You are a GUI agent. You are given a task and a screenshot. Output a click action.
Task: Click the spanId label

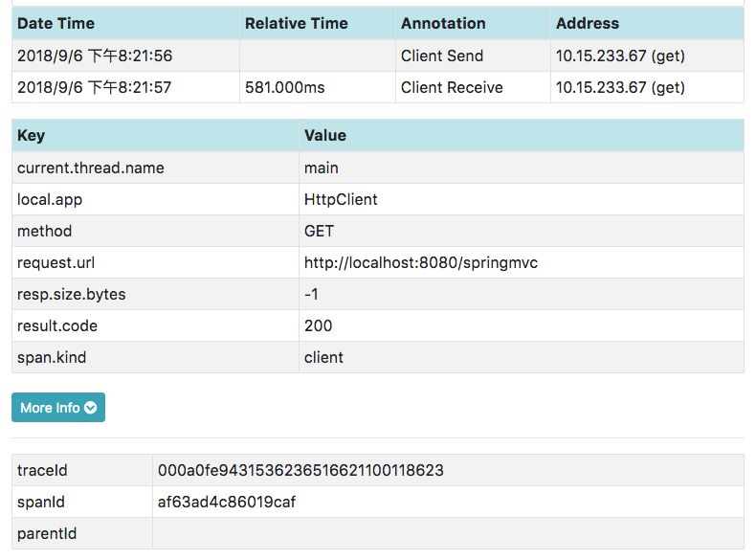click(x=41, y=503)
